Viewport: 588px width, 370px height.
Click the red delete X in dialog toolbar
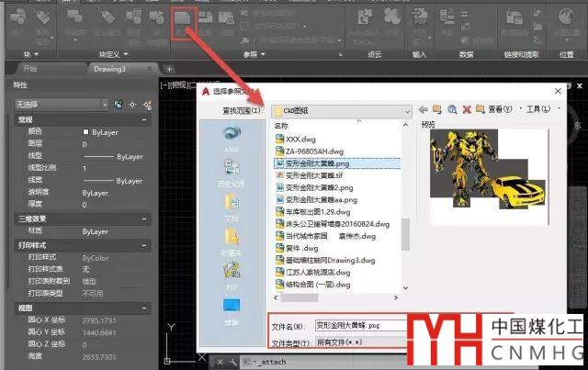click(467, 110)
